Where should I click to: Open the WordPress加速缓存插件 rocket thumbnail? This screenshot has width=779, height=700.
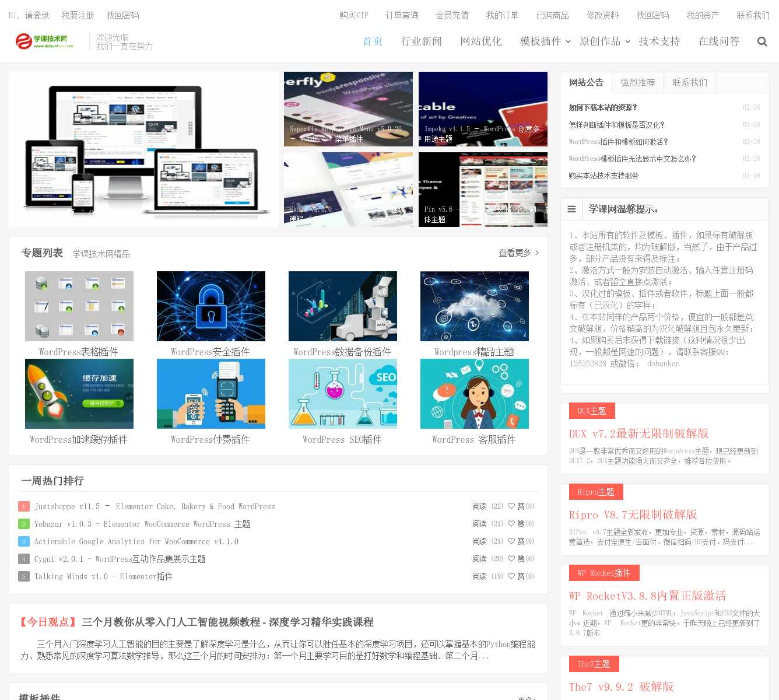(79, 394)
